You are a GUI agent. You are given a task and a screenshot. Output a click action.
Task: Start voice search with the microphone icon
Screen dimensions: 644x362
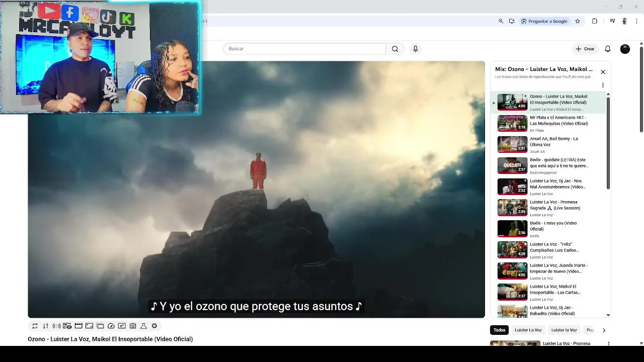[x=416, y=49]
